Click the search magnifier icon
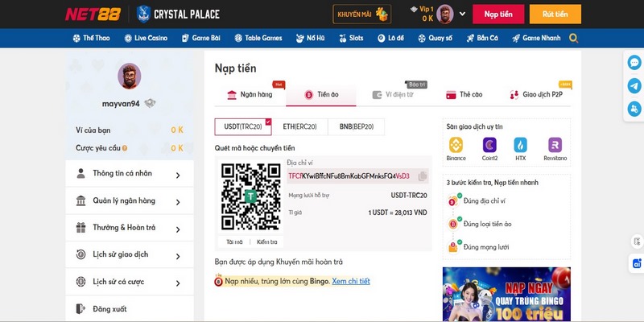Viewport: 644px width, 322px height. pos(574,38)
